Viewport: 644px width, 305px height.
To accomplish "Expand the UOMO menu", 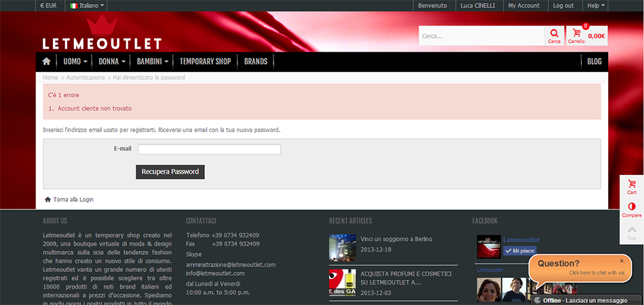I will tap(75, 62).
